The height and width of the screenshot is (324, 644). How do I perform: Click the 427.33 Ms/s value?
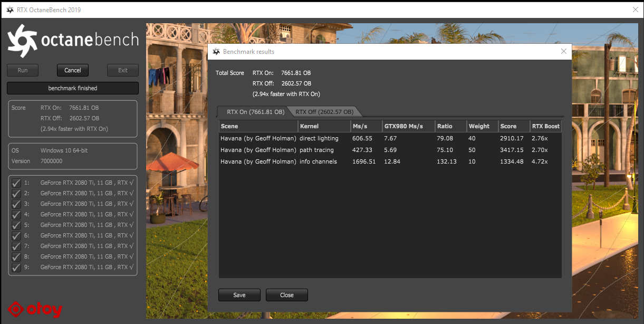(362, 150)
